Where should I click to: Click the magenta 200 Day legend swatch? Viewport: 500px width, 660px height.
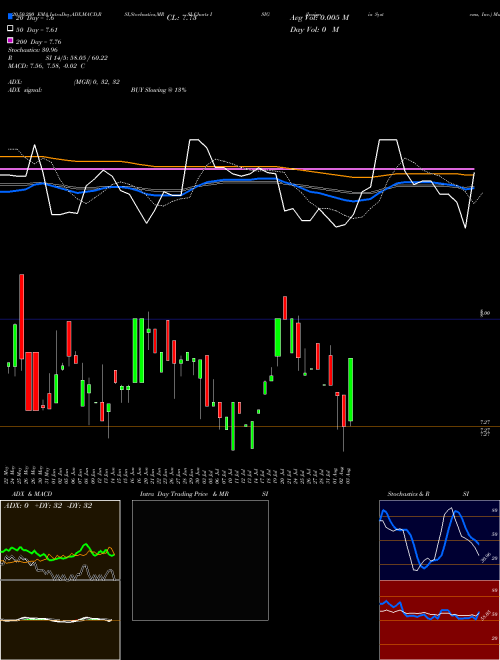(10, 41)
